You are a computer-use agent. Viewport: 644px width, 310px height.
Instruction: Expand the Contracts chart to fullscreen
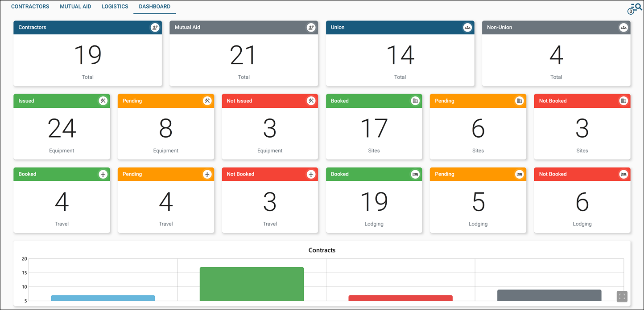point(622,296)
